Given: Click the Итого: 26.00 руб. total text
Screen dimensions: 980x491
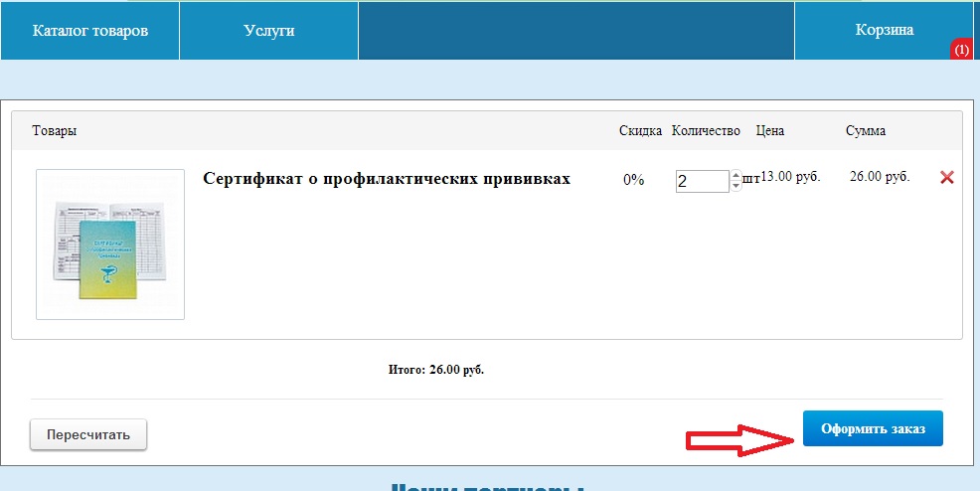Looking at the screenshot, I should [x=436, y=370].
